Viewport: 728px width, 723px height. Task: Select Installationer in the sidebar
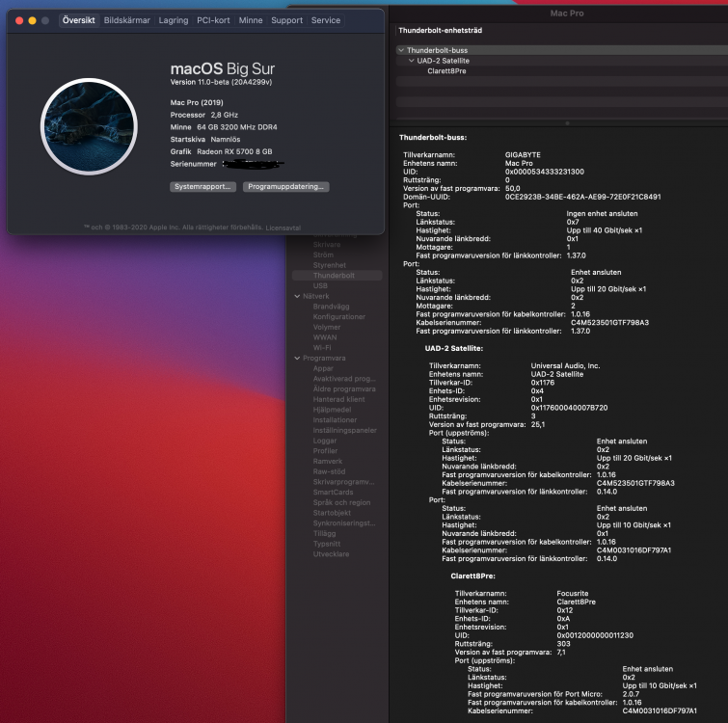coord(335,420)
